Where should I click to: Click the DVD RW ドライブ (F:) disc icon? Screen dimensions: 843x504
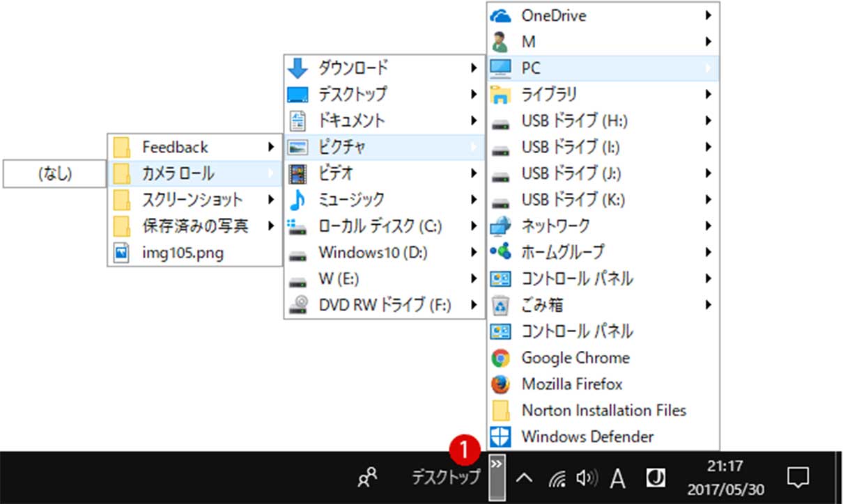point(297,306)
